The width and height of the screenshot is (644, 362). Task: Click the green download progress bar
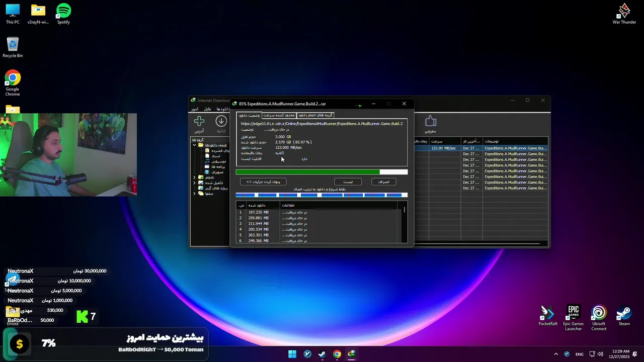(x=321, y=172)
